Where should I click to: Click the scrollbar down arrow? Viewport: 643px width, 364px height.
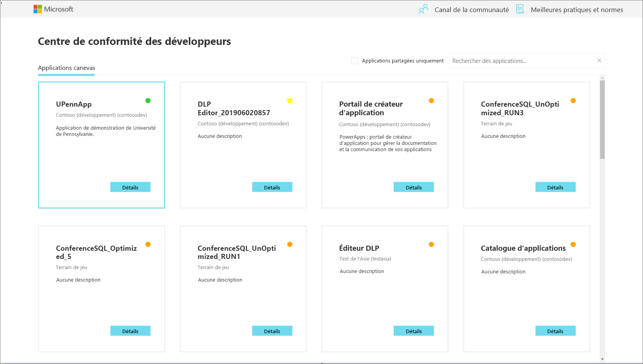[602, 359]
